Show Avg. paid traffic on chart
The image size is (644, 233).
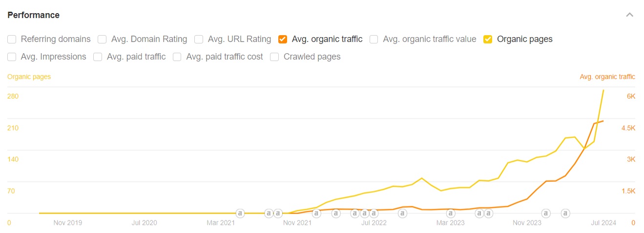pyautogui.click(x=98, y=57)
